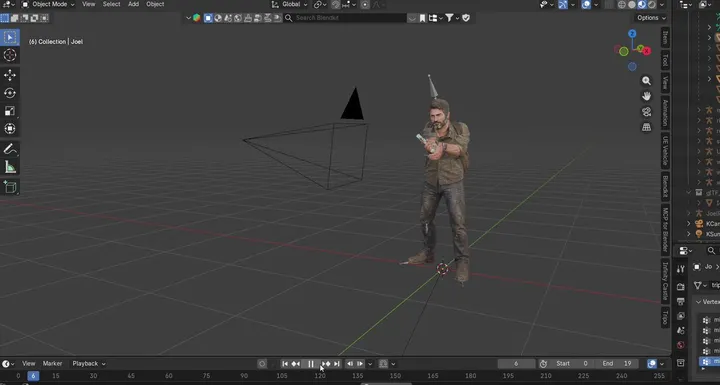720x385 pixels.
Task: Click the pan hand viewport icon
Action: 647,96
